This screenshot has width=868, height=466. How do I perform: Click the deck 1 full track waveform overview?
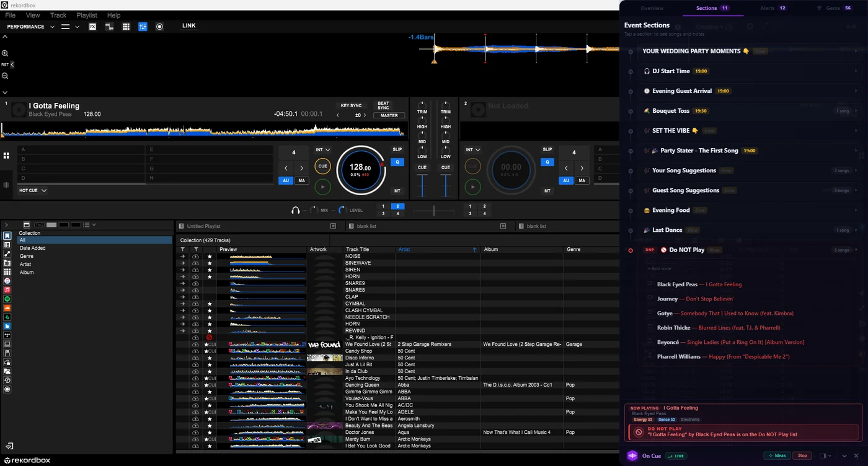[203, 130]
